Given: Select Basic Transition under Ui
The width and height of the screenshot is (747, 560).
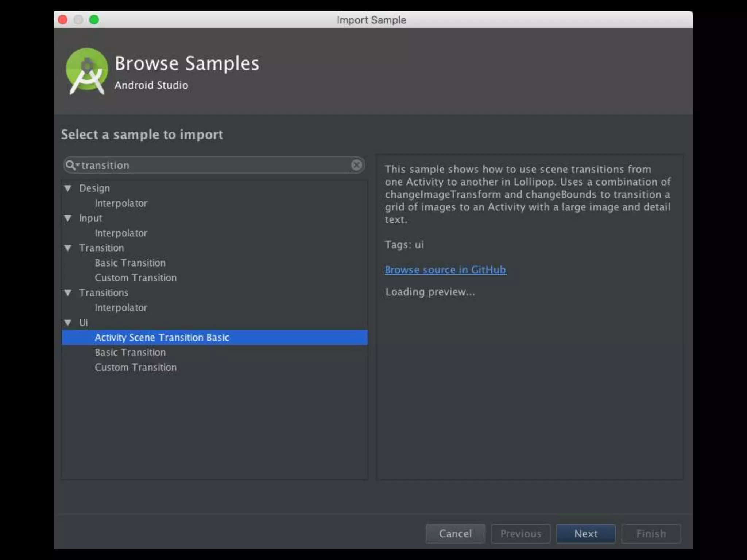Looking at the screenshot, I should (130, 353).
